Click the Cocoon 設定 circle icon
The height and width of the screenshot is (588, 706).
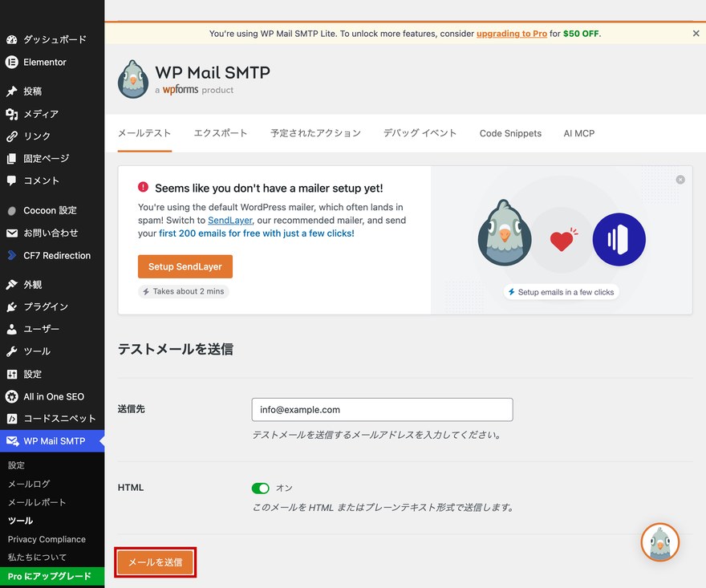pyautogui.click(x=12, y=211)
